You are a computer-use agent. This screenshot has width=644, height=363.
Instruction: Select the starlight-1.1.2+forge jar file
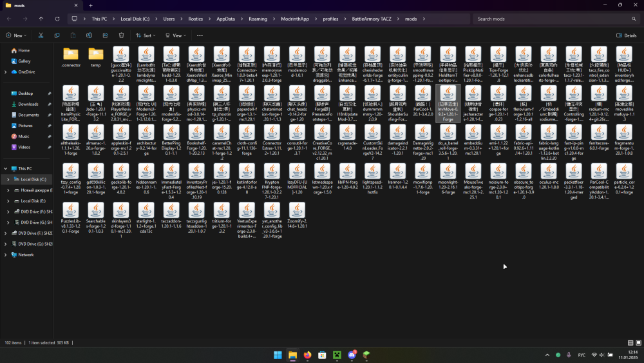146,218
